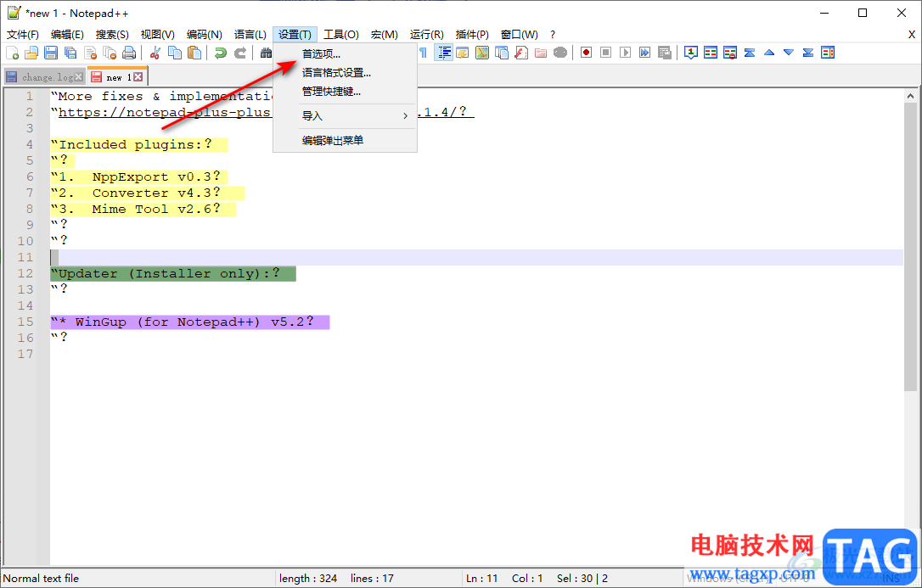Open Find with the binoculars icon

coord(266,53)
